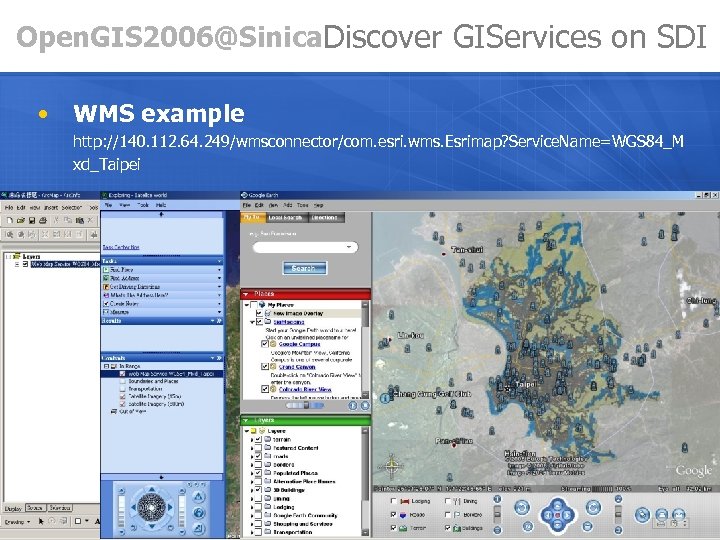Click the up arrow on Google Earth navigation pad
This screenshot has width=720, height=540.
click(x=557, y=505)
